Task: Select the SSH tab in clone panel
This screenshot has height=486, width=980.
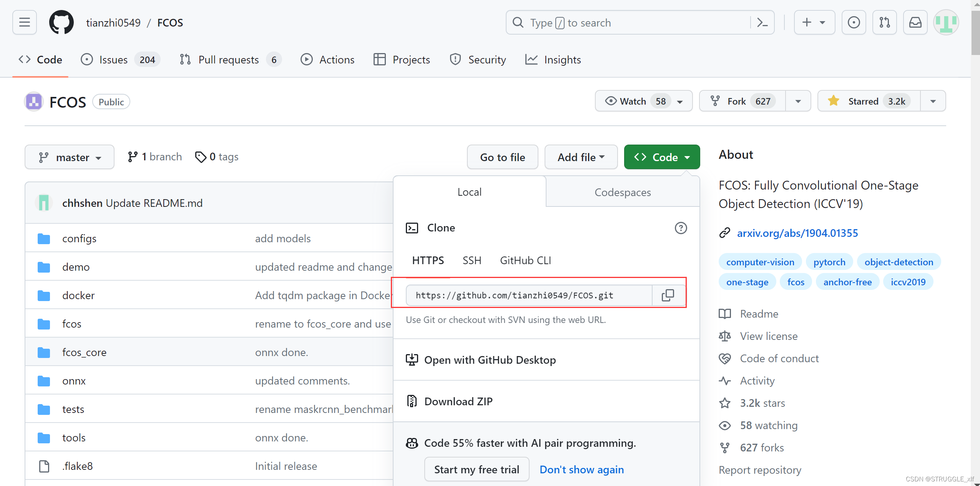Action: point(471,260)
